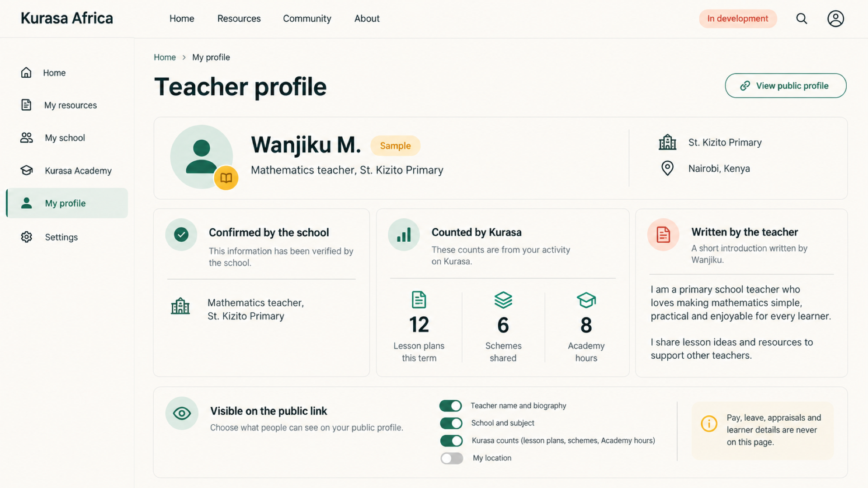Click the Kurasa Academy graduation cap icon
The width and height of the screenshot is (868, 488).
26,170
